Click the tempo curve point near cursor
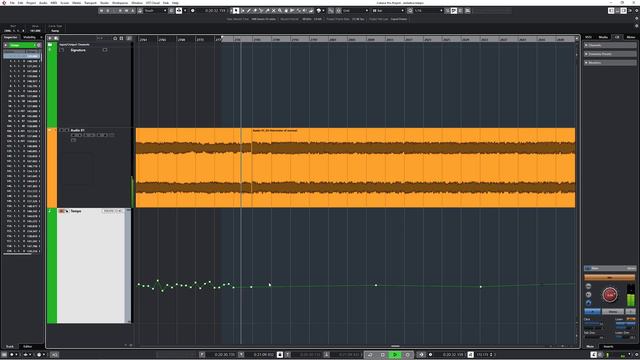 pyautogui.click(x=251, y=287)
